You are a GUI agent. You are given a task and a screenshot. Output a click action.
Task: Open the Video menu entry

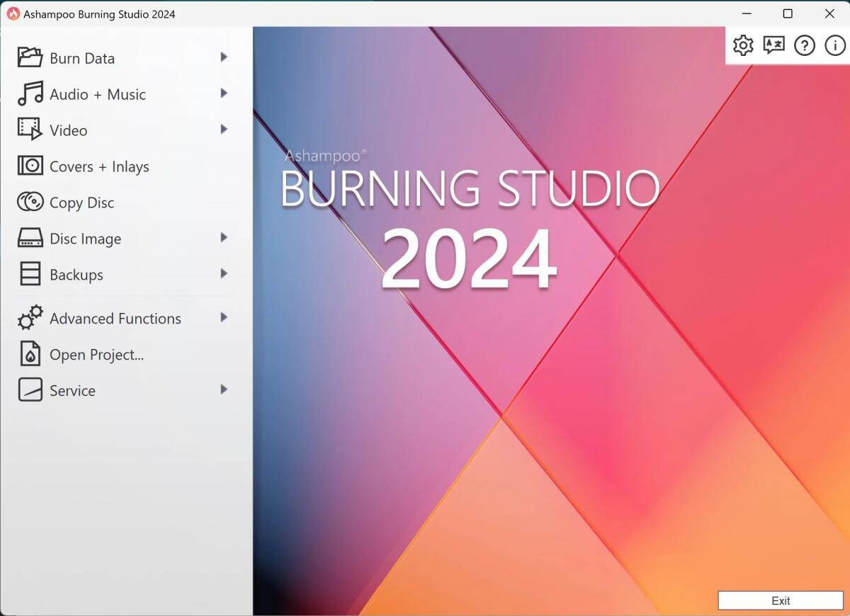[69, 130]
